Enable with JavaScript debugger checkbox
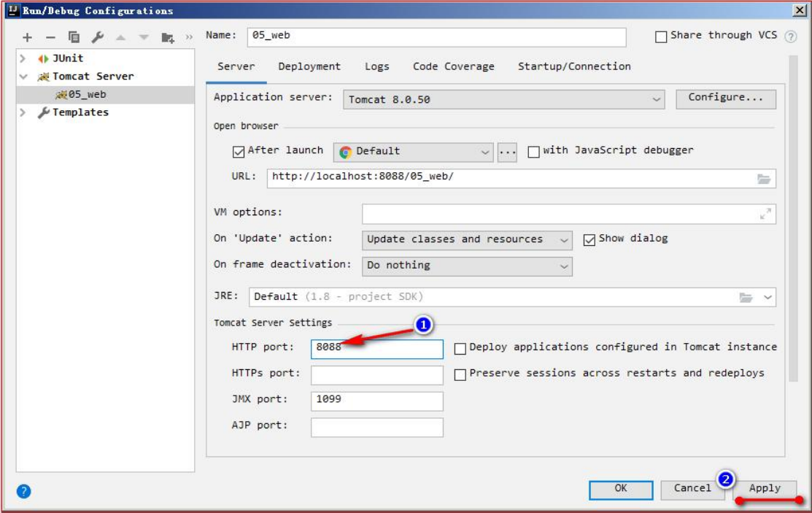The height and width of the screenshot is (513, 812). [533, 152]
